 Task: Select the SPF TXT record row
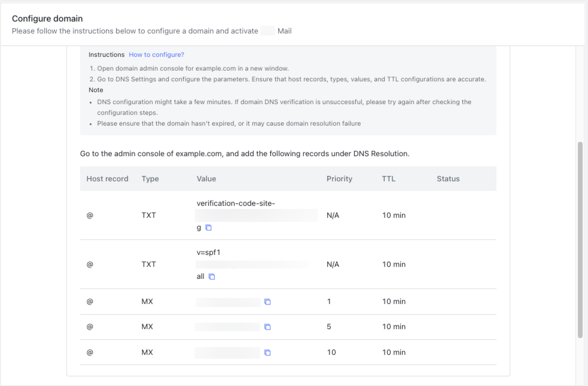(287, 264)
